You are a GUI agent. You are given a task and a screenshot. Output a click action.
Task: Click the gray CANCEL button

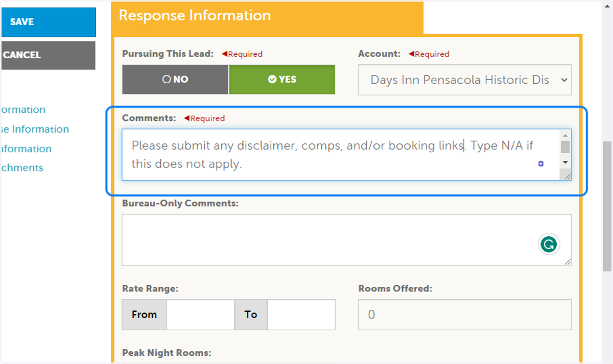(x=49, y=55)
